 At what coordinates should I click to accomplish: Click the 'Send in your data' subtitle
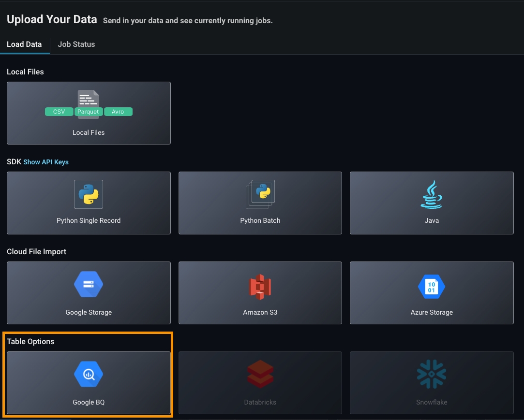pos(188,21)
